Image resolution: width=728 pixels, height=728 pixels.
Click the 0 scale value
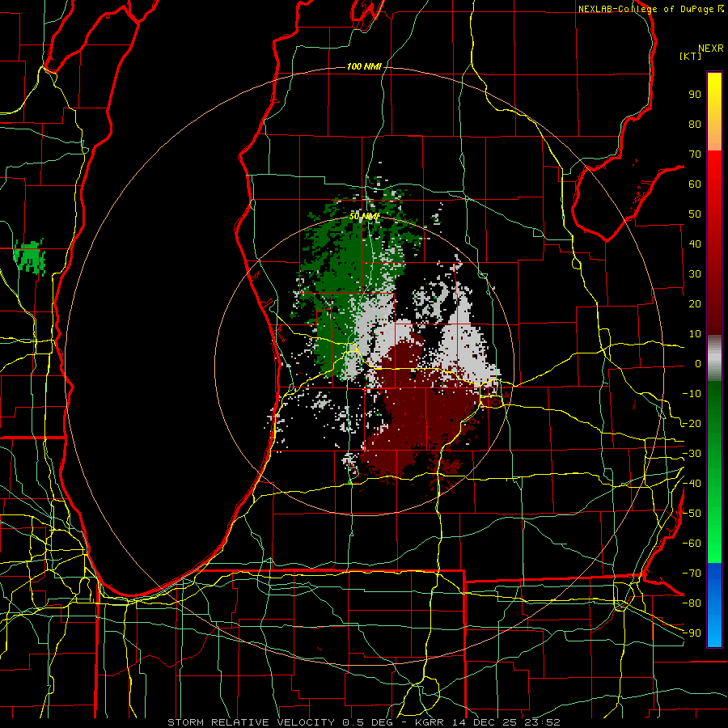pyautogui.click(x=698, y=363)
